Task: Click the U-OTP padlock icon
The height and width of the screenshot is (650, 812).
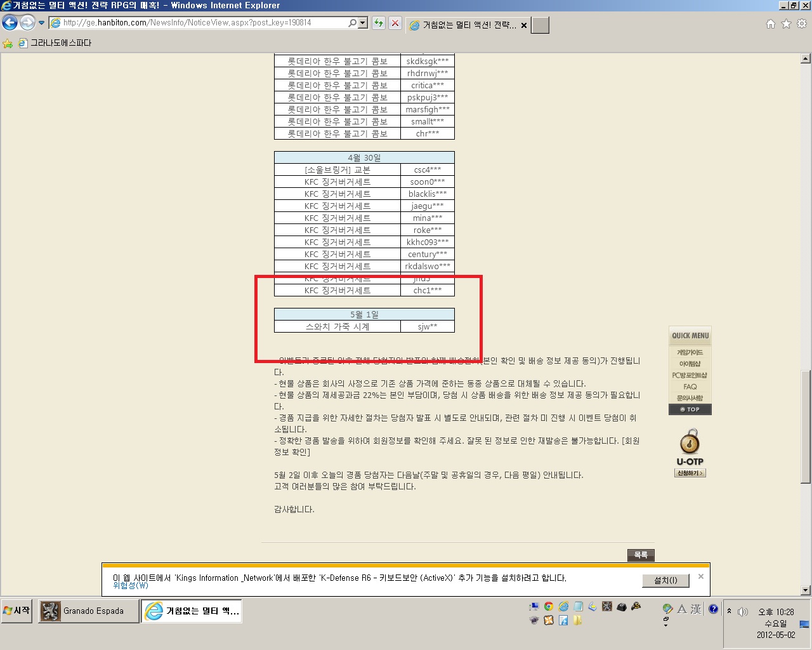Action: pyautogui.click(x=690, y=441)
